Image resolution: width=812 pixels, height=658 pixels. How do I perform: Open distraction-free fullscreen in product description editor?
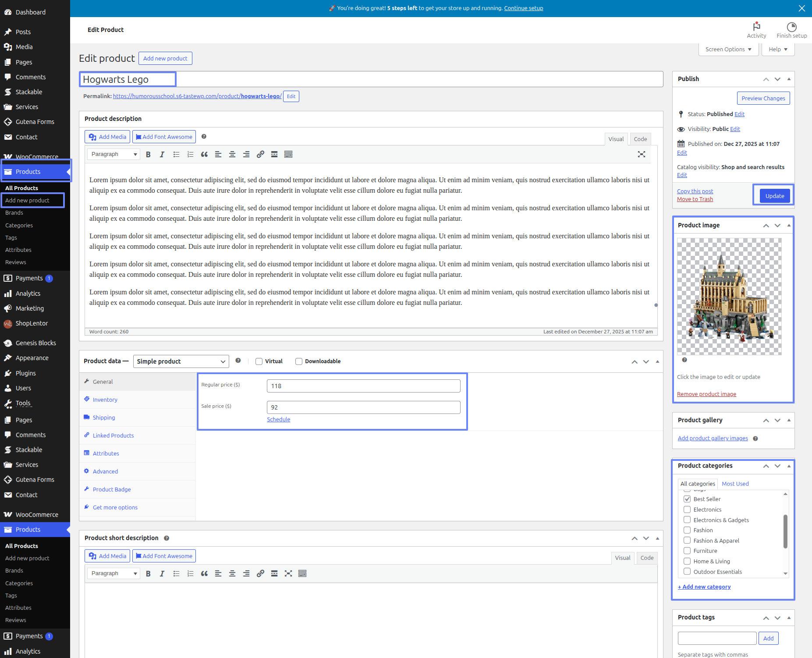(x=641, y=154)
